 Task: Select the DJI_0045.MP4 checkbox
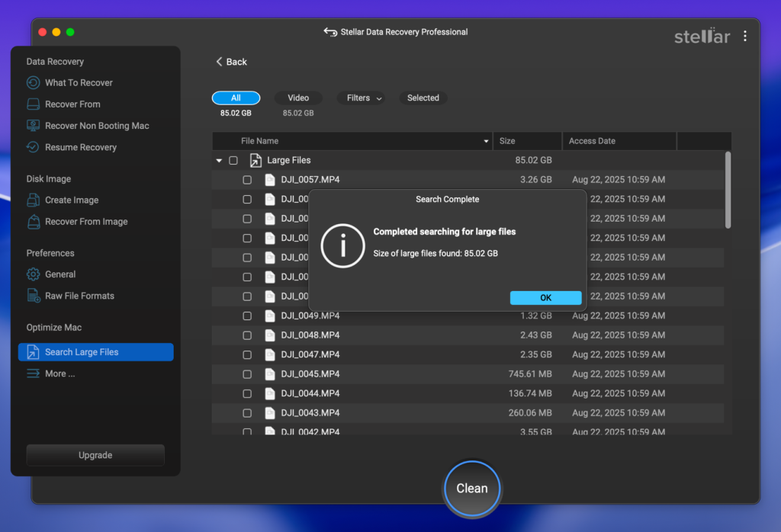coord(247,374)
